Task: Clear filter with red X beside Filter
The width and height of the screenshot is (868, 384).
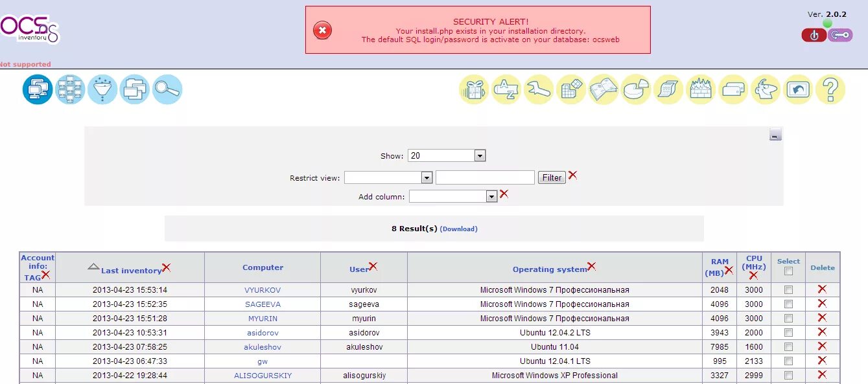Action: tap(572, 175)
